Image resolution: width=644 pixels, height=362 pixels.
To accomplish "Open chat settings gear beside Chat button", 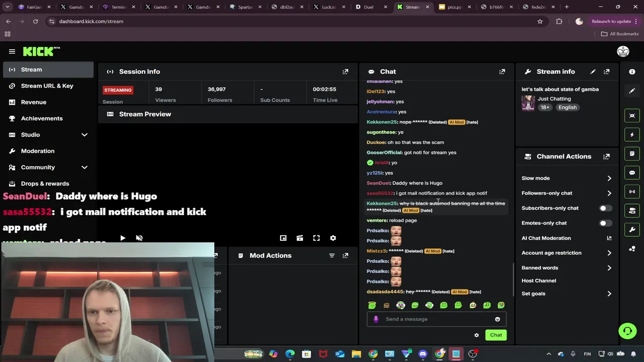I will (476, 335).
